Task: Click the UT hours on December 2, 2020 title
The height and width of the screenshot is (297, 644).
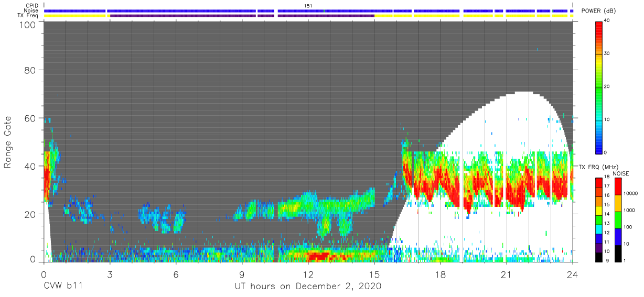Action: pyautogui.click(x=307, y=287)
